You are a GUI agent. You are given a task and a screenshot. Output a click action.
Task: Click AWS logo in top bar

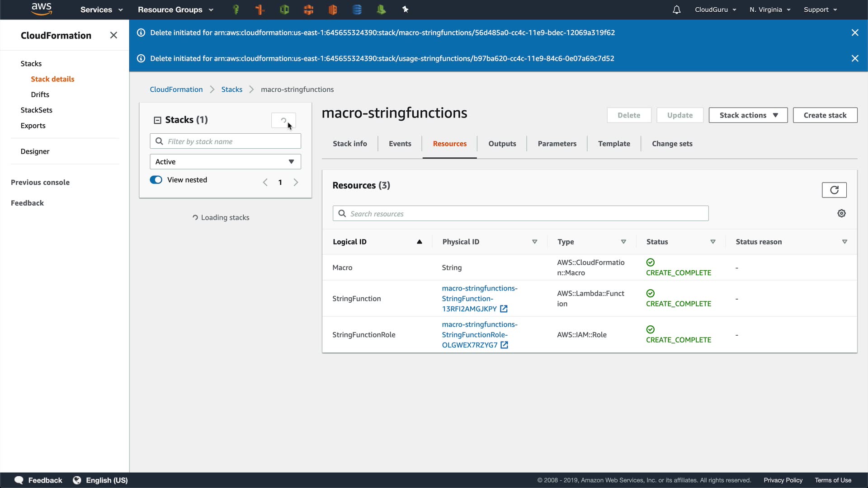42,9
